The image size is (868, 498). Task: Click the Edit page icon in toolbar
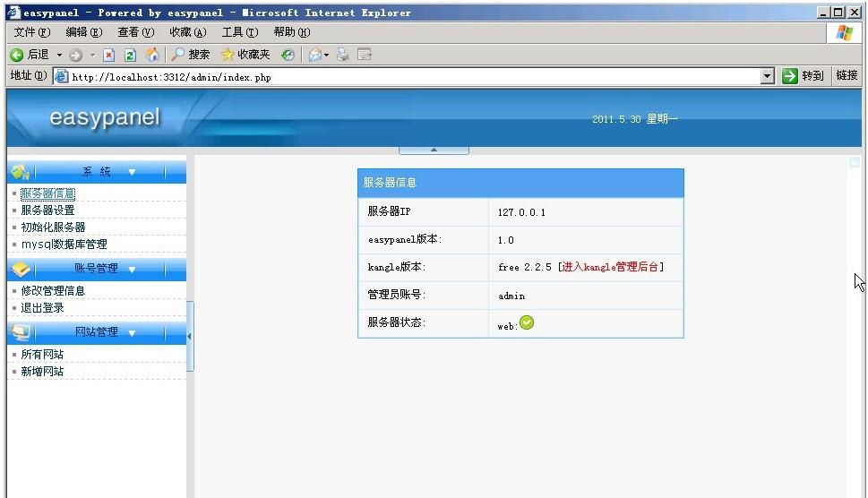(x=365, y=55)
